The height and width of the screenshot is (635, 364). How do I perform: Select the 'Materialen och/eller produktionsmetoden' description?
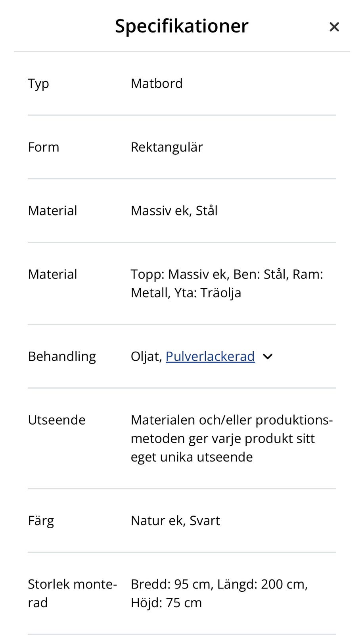pos(232,438)
